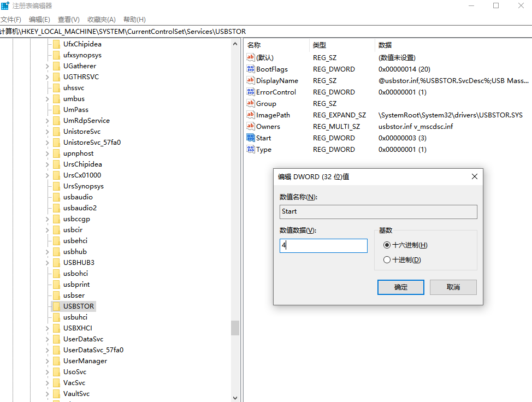The width and height of the screenshot is (532, 402).
Task: Cancel the dialog with 取消
Action: click(x=453, y=287)
